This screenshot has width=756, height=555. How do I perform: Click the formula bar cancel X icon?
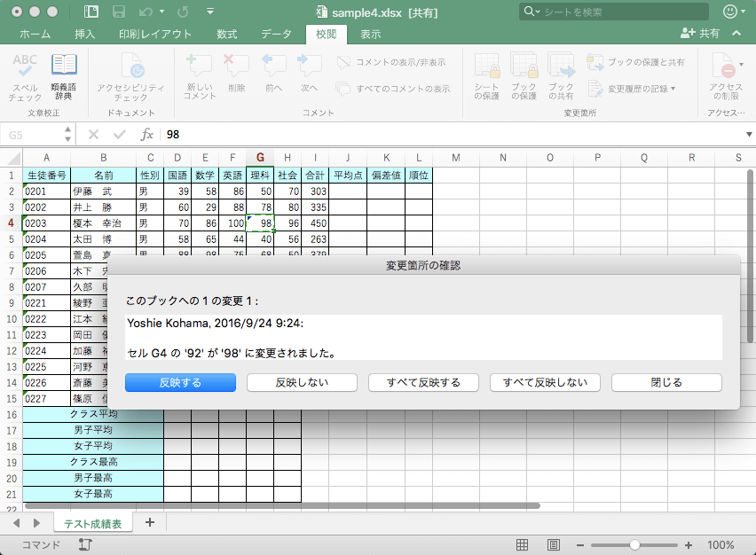coord(93,135)
